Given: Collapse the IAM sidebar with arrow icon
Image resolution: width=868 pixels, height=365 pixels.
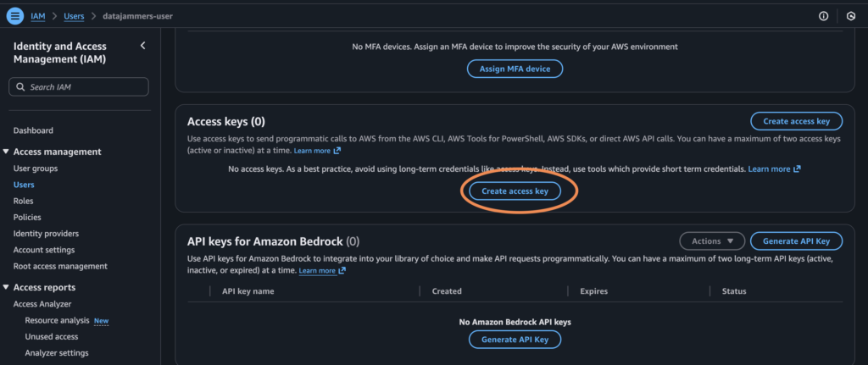Looking at the screenshot, I should click(x=142, y=46).
